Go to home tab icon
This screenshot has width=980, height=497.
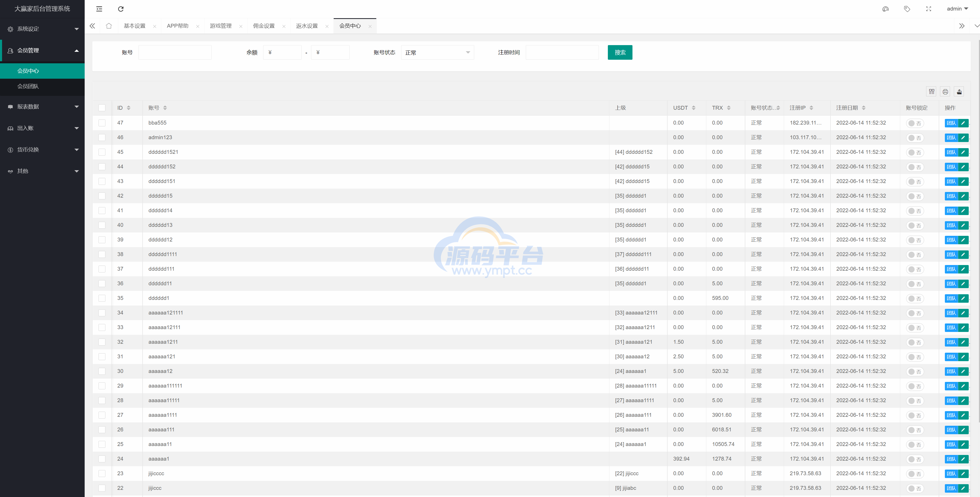pyautogui.click(x=109, y=26)
